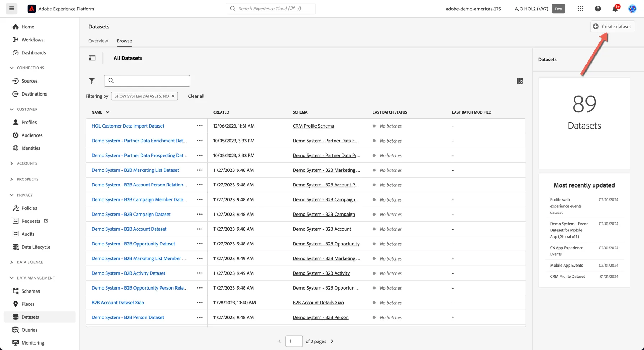Open more actions for HOL Customer Data Import Dataset
This screenshot has height=350, width=644.
200,126
